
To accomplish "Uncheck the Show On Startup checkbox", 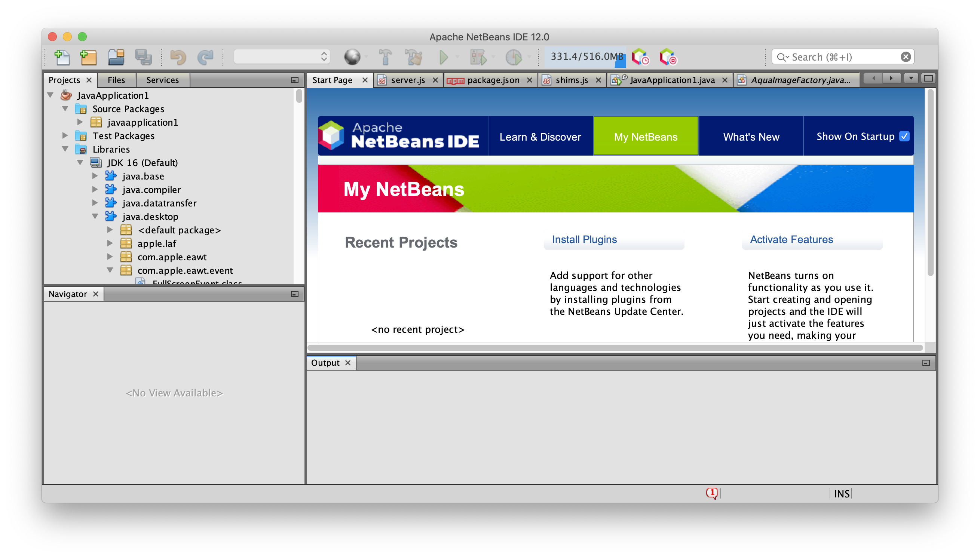I will pos(904,137).
